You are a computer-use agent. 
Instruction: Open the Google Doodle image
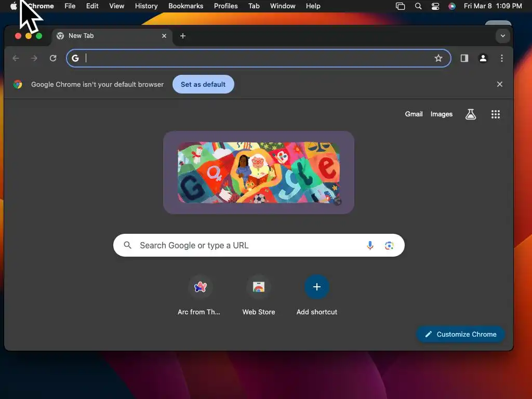259,172
